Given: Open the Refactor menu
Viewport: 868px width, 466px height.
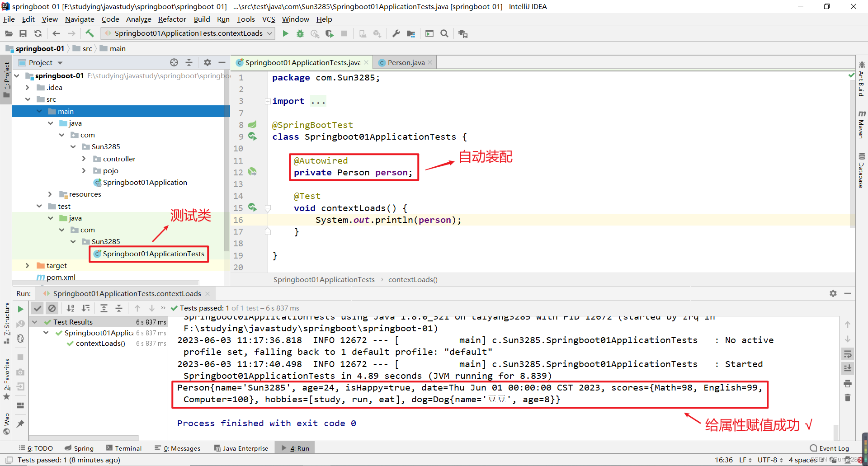Looking at the screenshot, I should (172, 19).
